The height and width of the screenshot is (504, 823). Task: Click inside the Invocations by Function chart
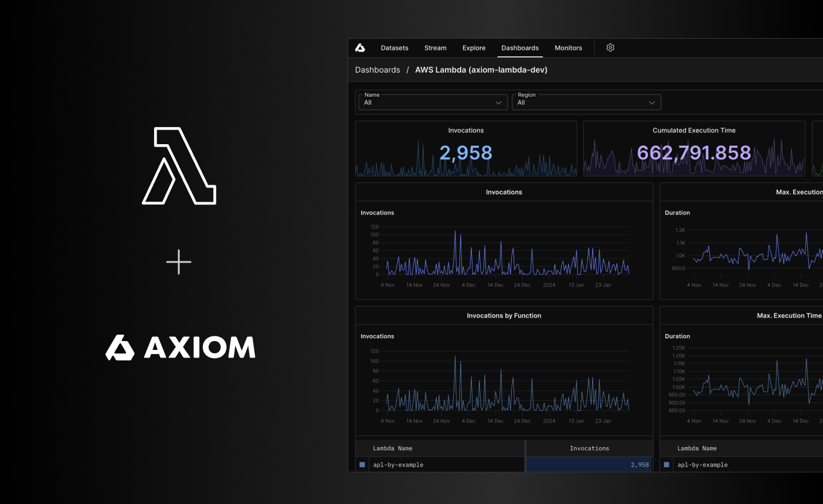pos(504,381)
